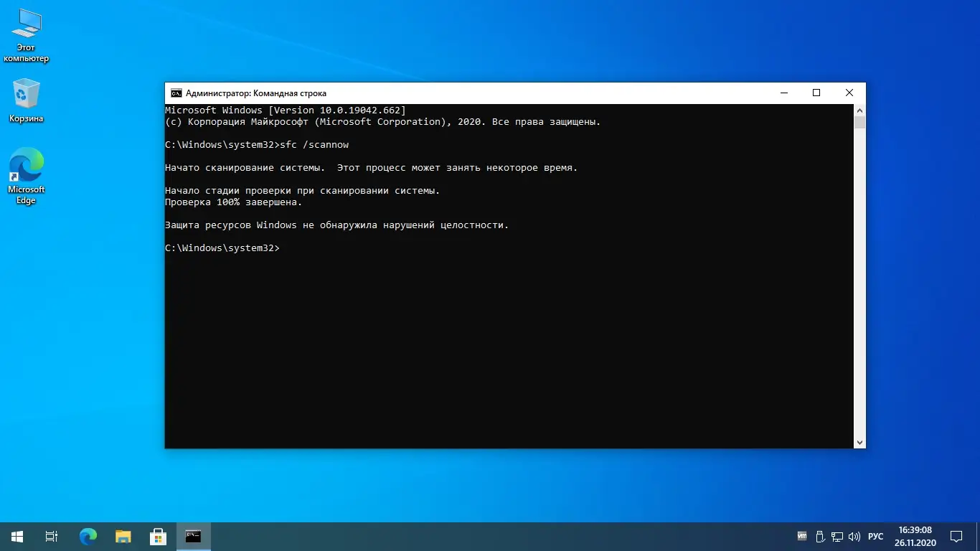
Task: Open the volume control in the tray
Action: pyautogui.click(x=854, y=536)
